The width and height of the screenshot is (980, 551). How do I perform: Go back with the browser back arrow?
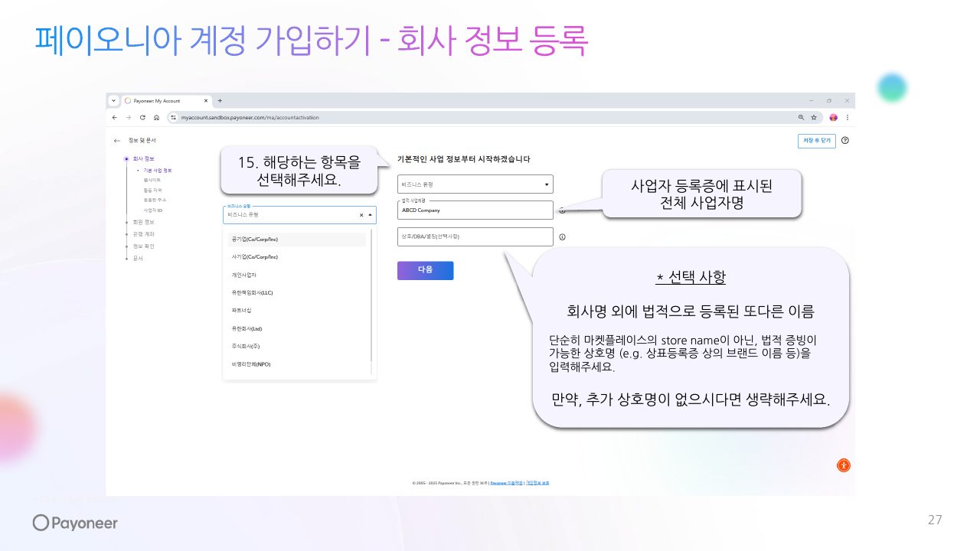115,117
